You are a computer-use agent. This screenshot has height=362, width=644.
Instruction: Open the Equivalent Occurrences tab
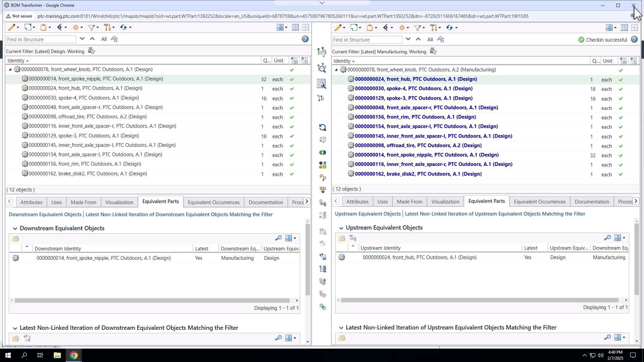(x=214, y=202)
